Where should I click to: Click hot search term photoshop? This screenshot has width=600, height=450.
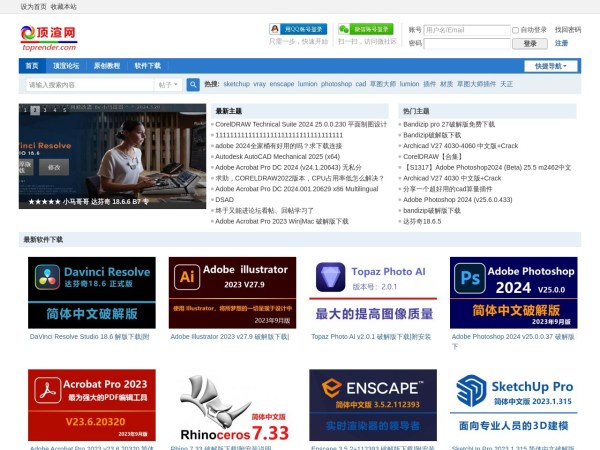point(336,84)
